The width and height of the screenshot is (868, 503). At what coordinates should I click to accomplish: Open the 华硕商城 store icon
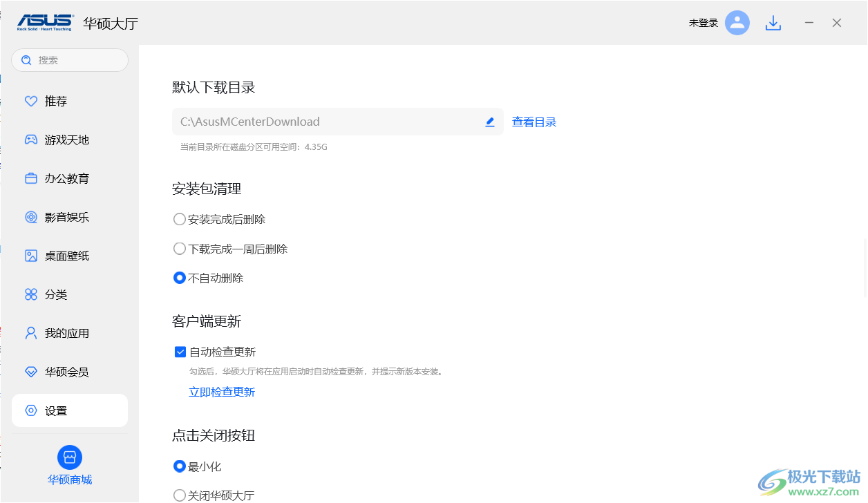(70, 457)
